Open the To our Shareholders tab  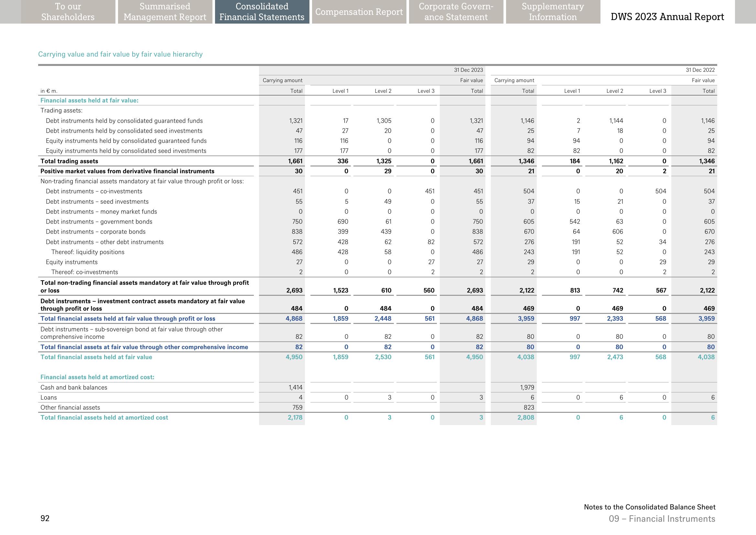point(68,12)
